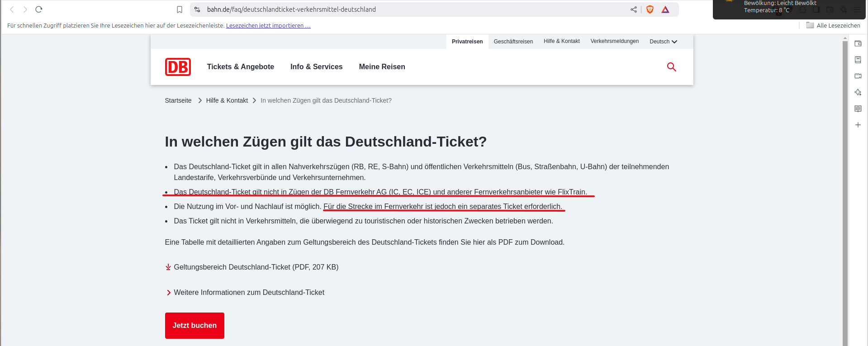Image resolution: width=868 pixels, height=346 pixels.
Task: Go forward in browser history
Action: 25,9
